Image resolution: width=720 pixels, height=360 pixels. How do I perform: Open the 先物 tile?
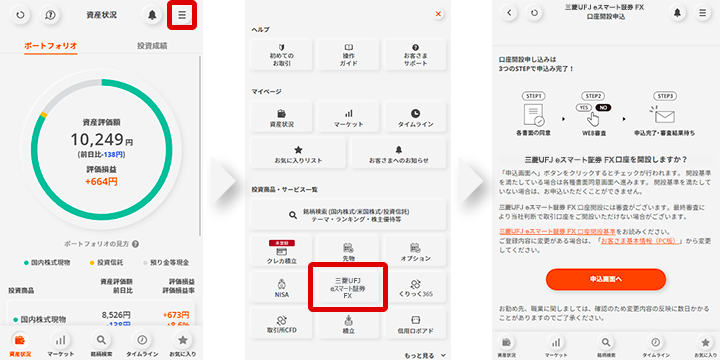point(349,251)
